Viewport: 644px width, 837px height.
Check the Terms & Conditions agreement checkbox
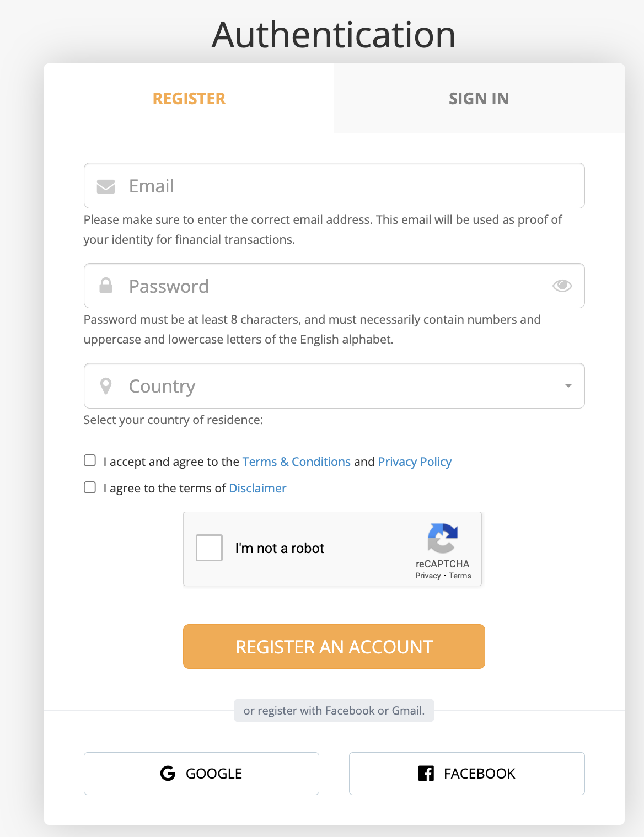pyautogui.click(x=90, y=461)
